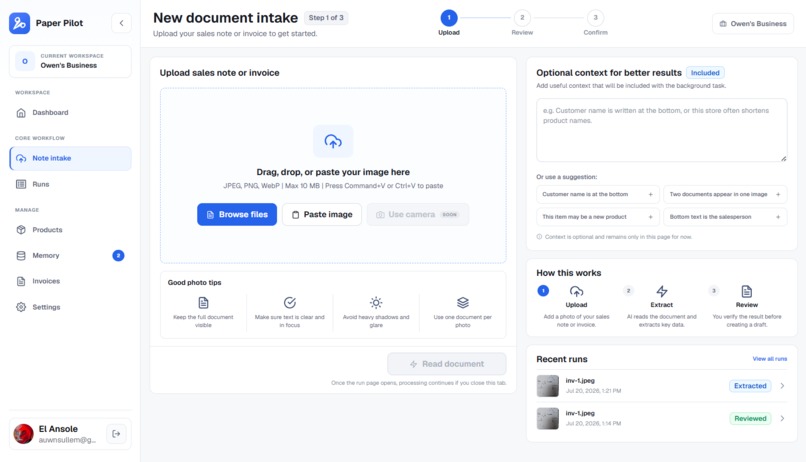Image resolution: width=806 pixels, height=462 pixels.
Task: Click the Paste image button
Action: (x=322, y=214)
